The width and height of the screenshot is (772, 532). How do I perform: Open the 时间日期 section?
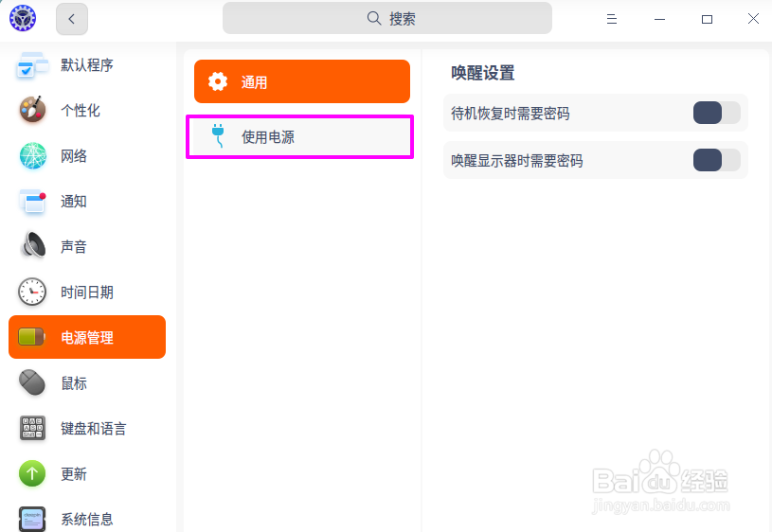87,292
